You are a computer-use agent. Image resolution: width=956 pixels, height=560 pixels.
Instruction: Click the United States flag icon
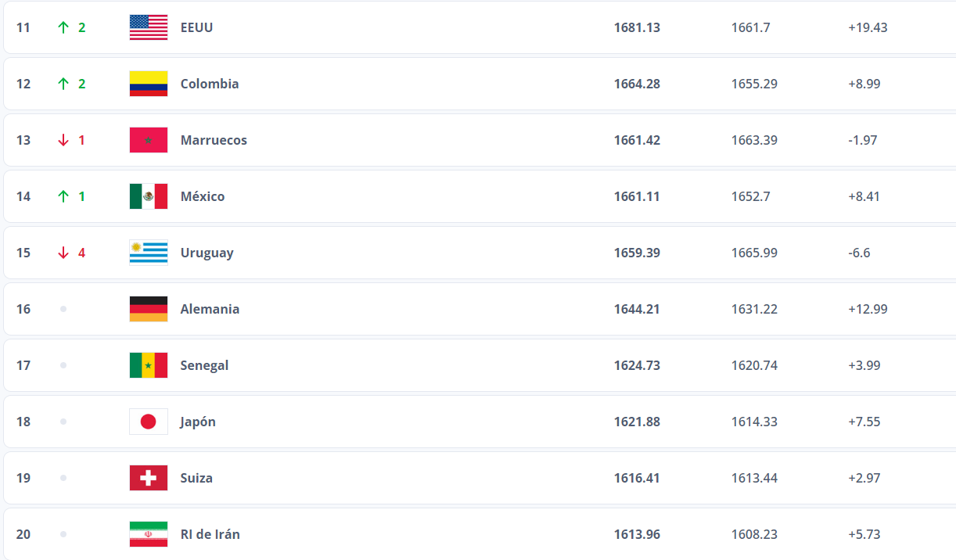149,27
